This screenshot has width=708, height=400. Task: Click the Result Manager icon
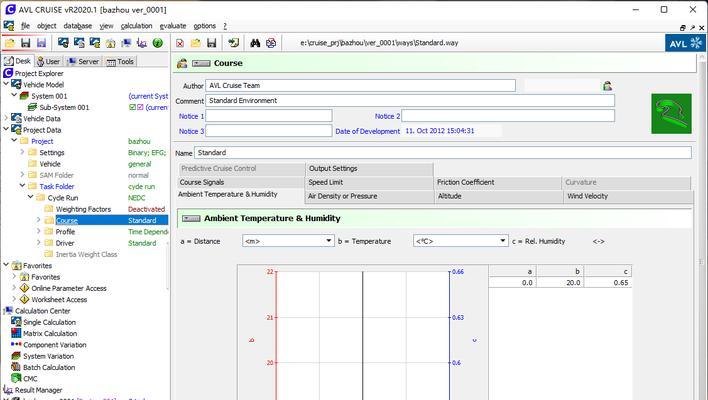(8, 390)
